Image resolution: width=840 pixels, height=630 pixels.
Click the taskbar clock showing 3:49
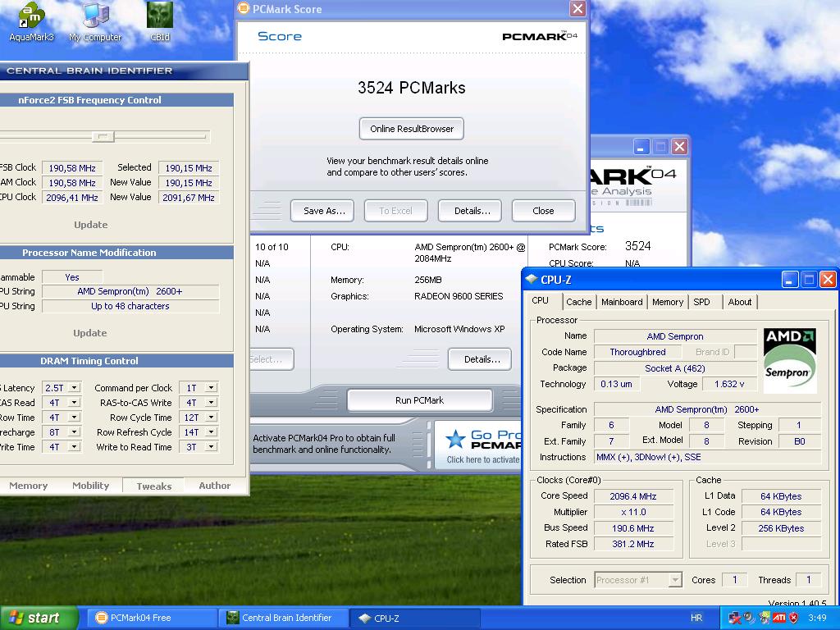point(818,618)
